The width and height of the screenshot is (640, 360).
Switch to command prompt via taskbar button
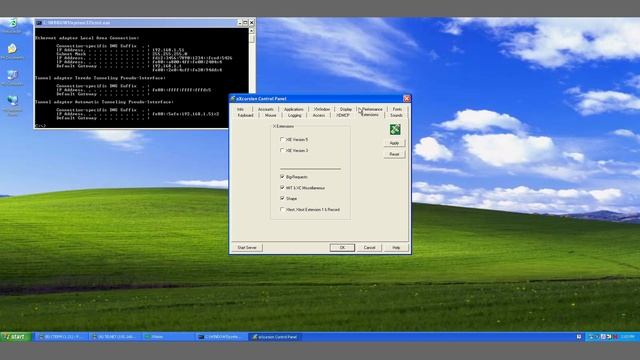click(x=222, y=337)
